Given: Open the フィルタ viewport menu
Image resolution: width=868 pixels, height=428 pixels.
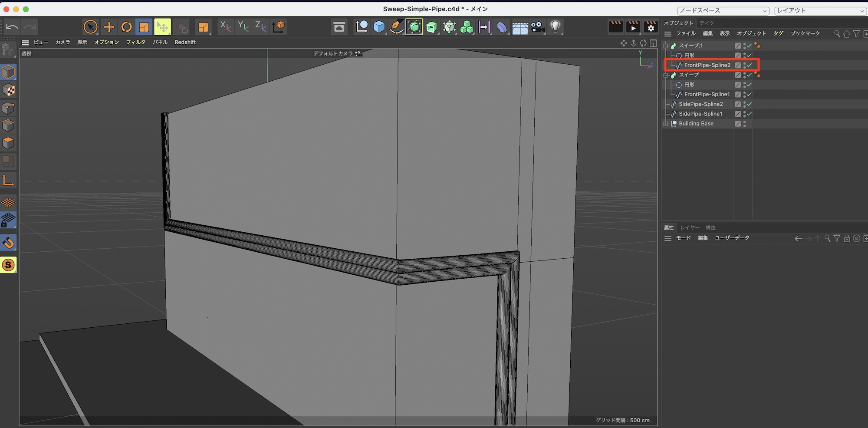Looking at the screenshot, I should tap(135, 42).
